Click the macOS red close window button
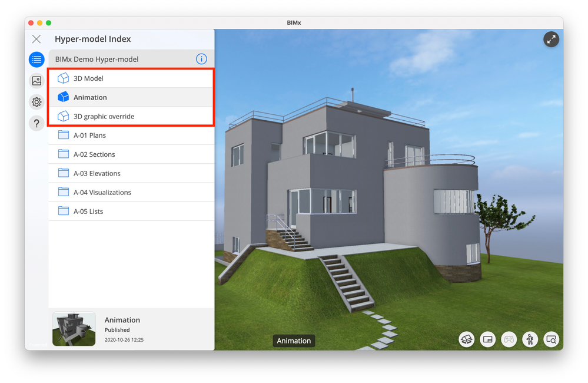 coord(31,23)
